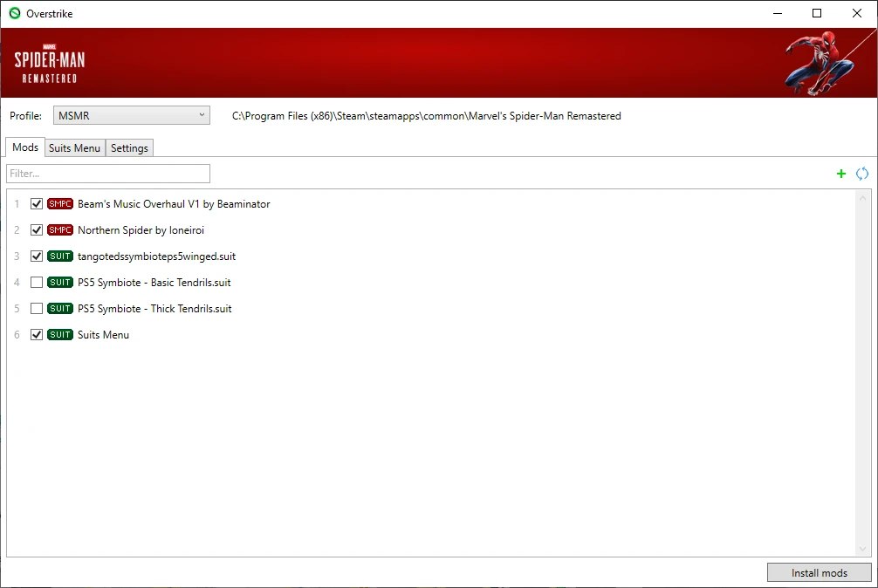Click the Install mods button
This screenshot has width=878, height=588.
coord(820,572)
